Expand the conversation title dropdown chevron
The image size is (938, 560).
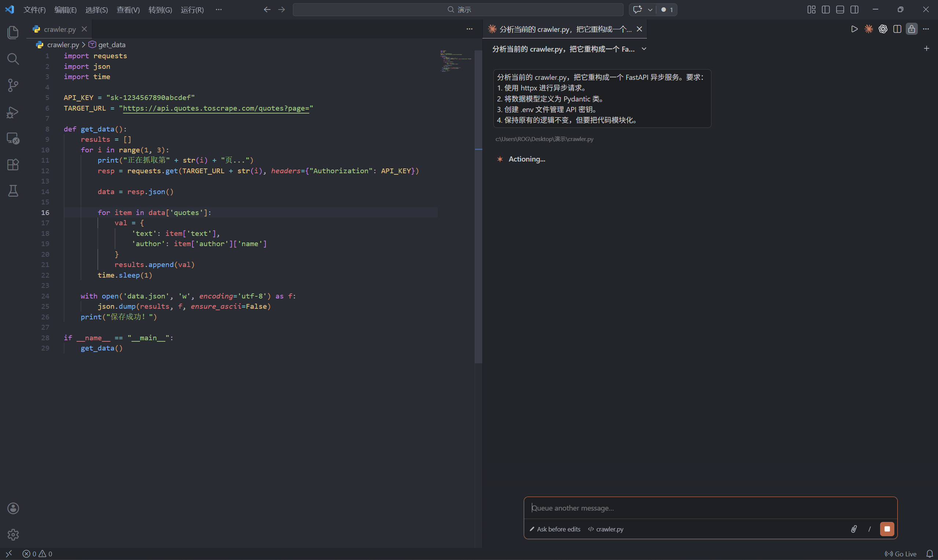pyautogui.click(x=644, y=49)
